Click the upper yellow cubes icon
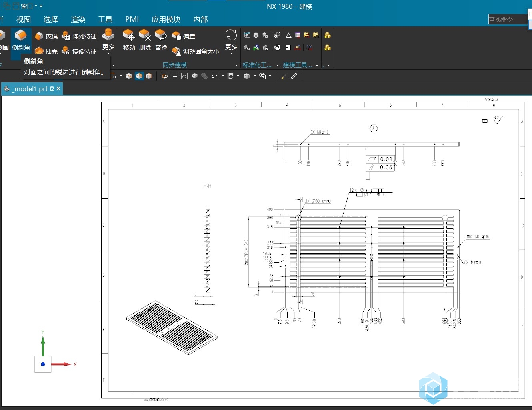 point(328,35)
